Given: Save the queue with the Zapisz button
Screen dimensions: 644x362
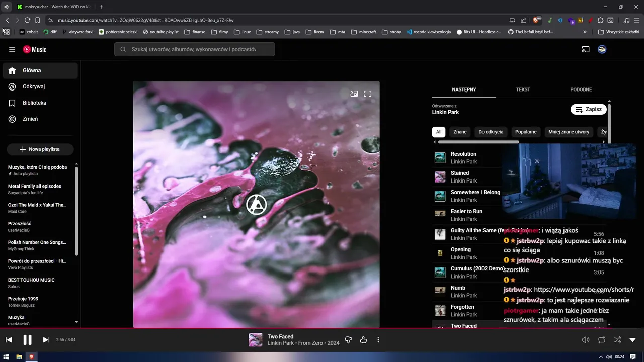Looking at the screenshot, I should [x=589, y=109].
